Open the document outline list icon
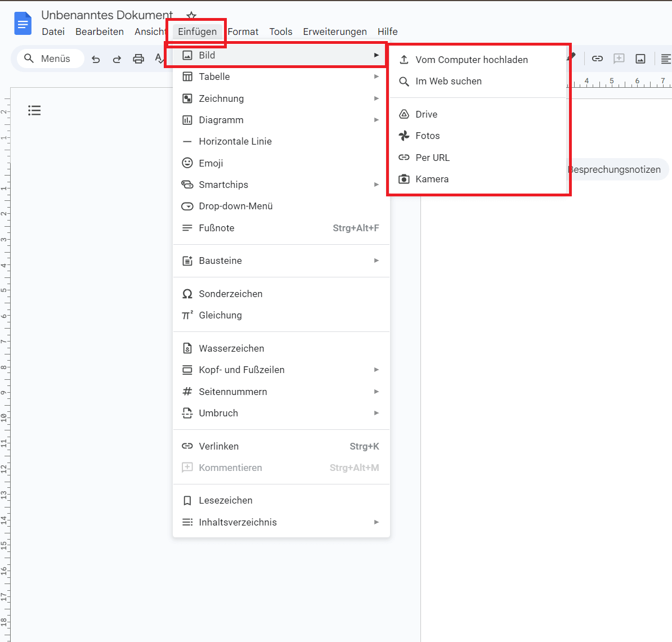Viewport: 672px width, 642px height. click(x=34, y=110)
